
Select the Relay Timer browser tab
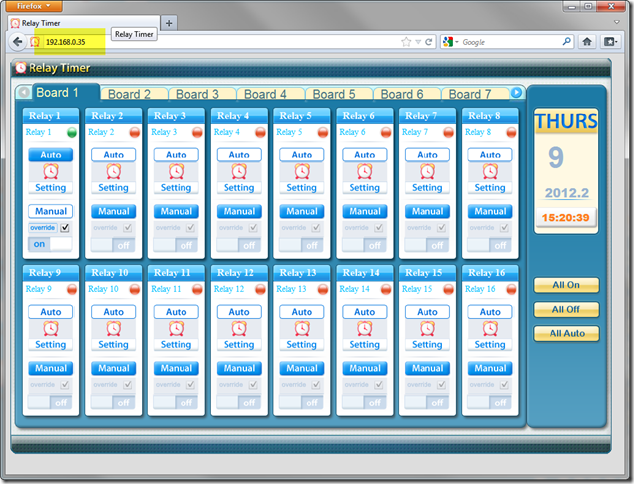(84, 23)
